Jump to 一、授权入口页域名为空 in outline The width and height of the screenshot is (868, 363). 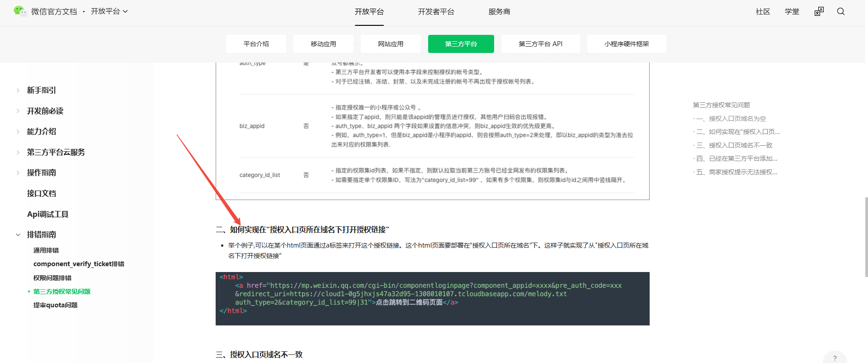731,119
